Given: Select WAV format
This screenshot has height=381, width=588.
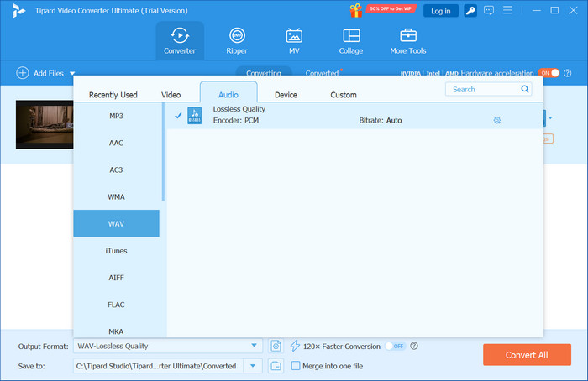Looking at the screenshot, I should (116, 224).
